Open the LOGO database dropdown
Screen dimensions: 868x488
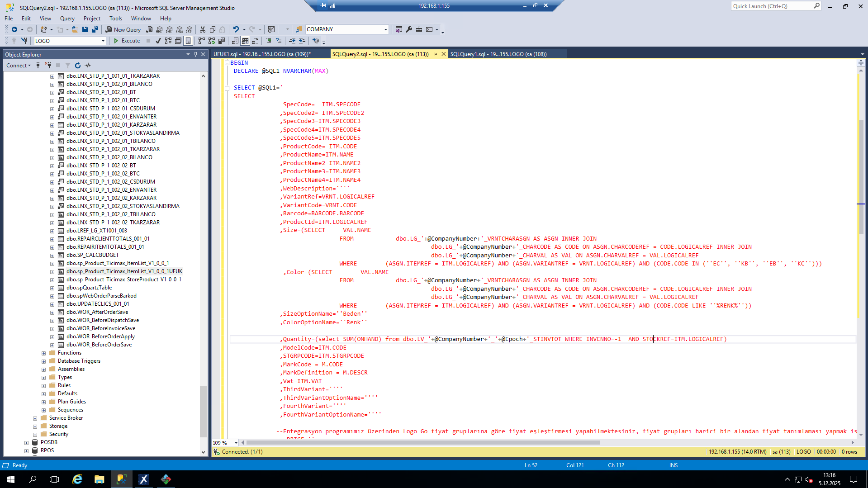pyautogui.click(x=103, y=41)
